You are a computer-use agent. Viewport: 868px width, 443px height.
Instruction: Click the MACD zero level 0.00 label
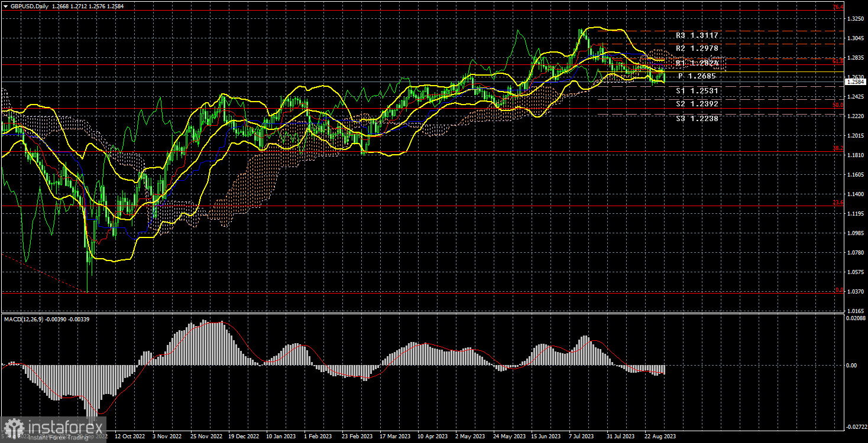(x=852, y=366)
